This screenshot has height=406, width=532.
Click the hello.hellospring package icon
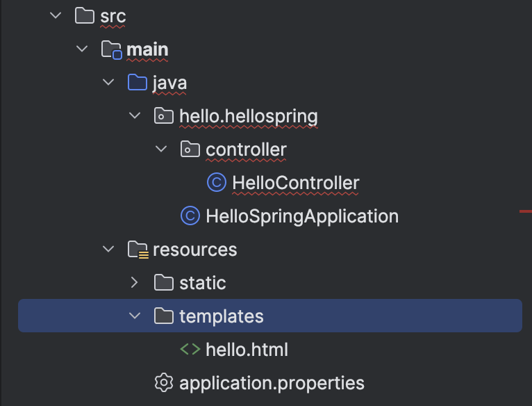(163, 116)
